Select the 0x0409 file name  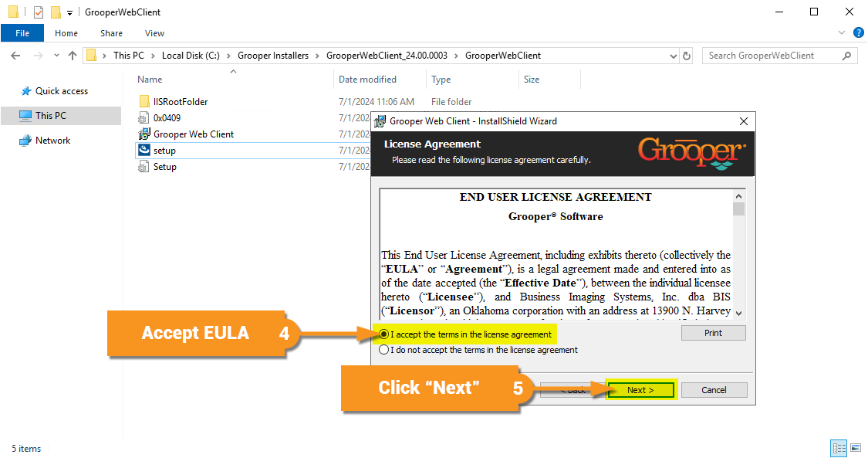pos(167,118)
